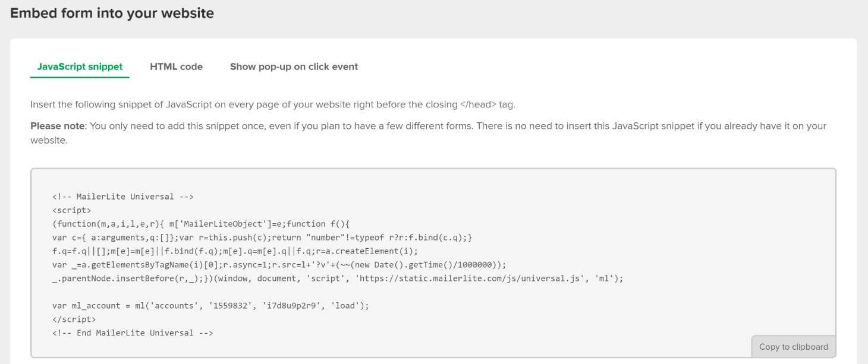Click the 'var c={ a:arguments' code line
Screen dimensions: 868x364
point(262,238)
